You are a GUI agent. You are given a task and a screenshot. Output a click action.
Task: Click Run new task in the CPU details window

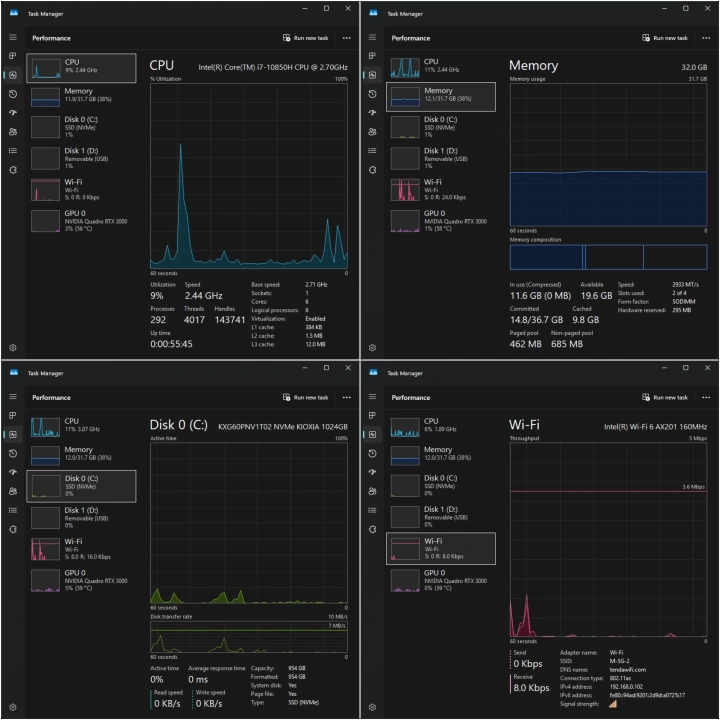pyautogui.click(x=306, y=38)
